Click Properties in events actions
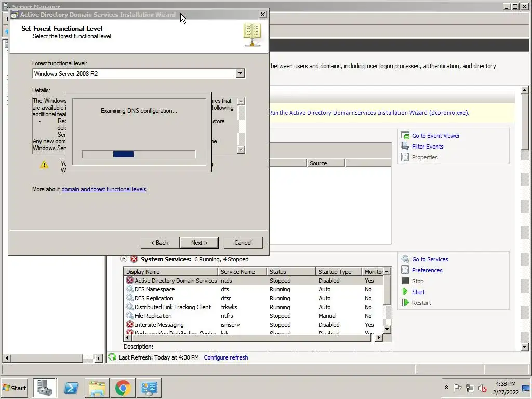Viewport: 532px width, 399px height. point(425,157)
